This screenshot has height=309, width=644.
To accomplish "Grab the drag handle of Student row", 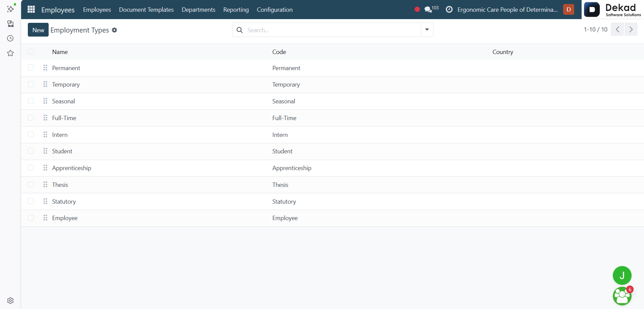I will (45, 151).
